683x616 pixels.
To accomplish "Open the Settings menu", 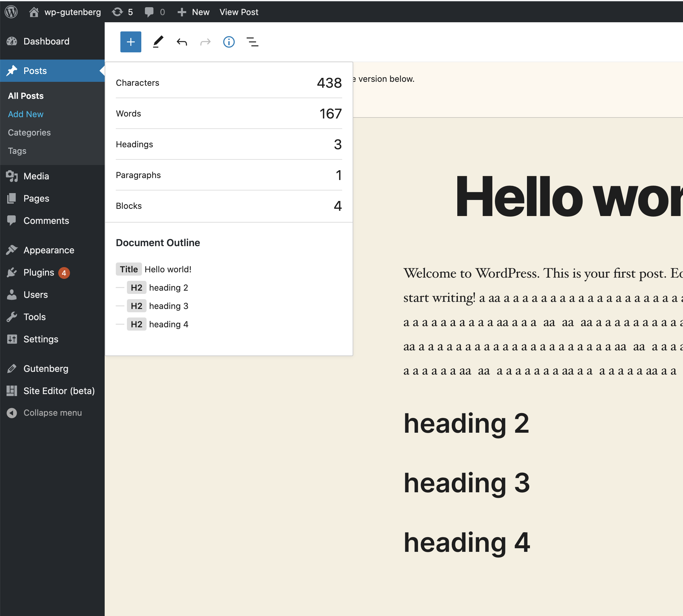I will [52, 339].
